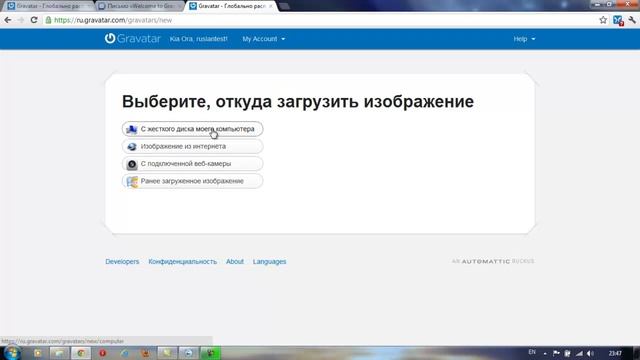This screenshot has height=360, width=640.
Task: Open the Help dropdown menu
Action: tap(524, 39)
